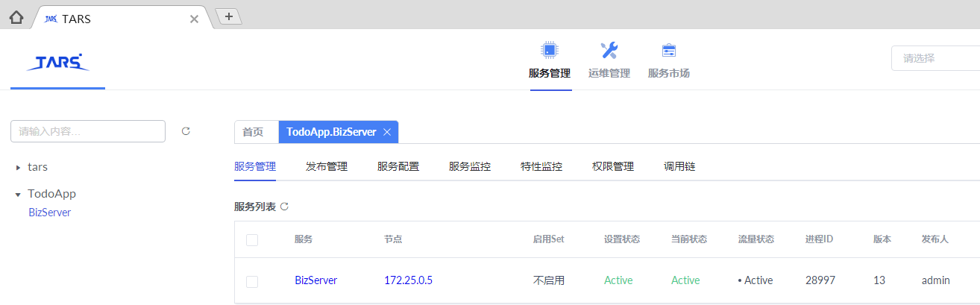Click the 当前状态 column header
Viewport: 980px width, 305px height.
click(689, 239)
